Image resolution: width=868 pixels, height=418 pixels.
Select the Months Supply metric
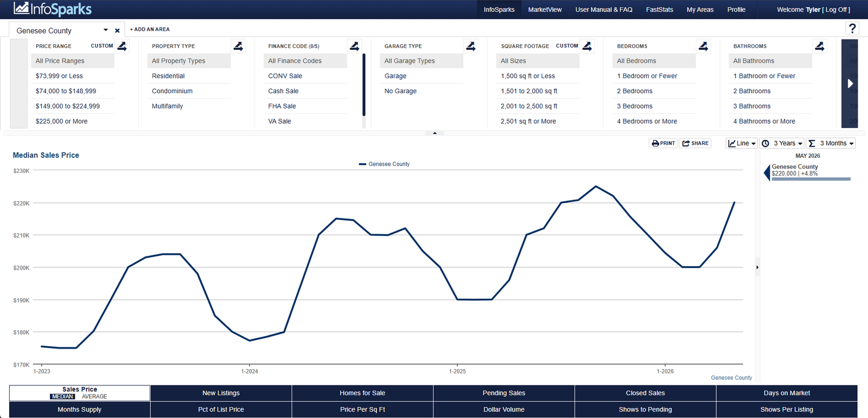(x=80, y=409)
